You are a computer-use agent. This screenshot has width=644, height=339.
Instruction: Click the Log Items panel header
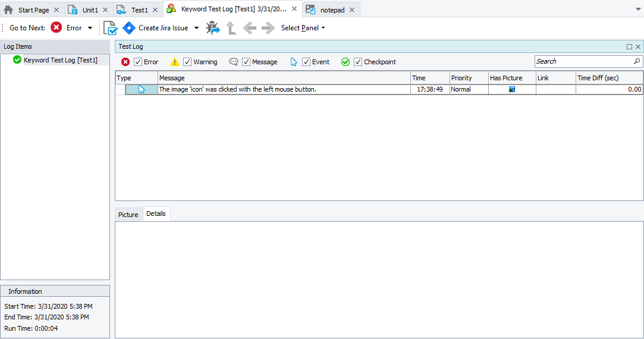click(x=55, y=46)
